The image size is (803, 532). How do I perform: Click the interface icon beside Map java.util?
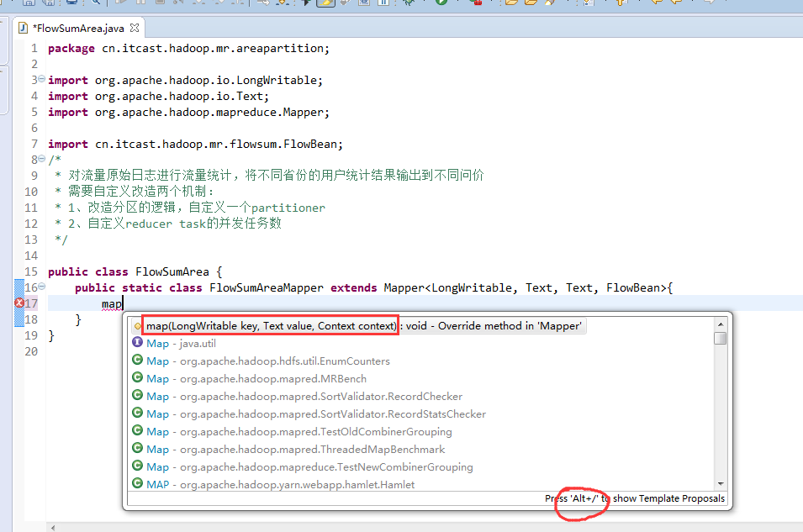[137, 343]
